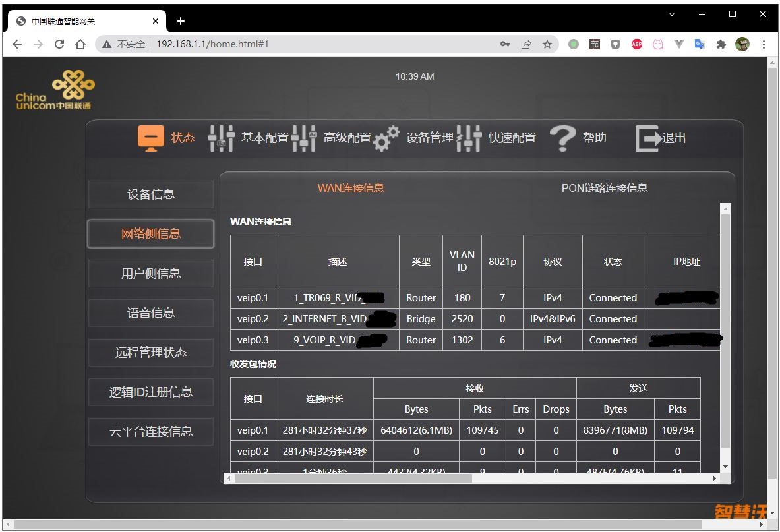Open 设备信息 in sidebar
This screenshot has height=532, width=780.
click(151, 194)
